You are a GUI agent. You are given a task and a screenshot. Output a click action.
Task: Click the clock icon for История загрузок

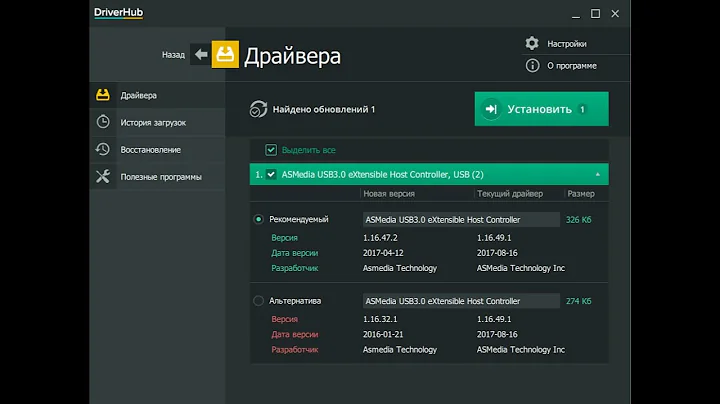[x=102, y=122]
